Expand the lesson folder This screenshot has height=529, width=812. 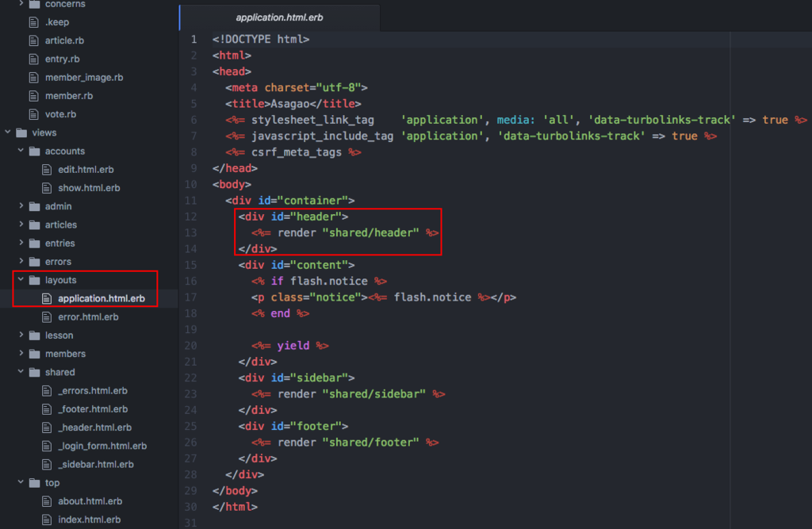[21, 335]
